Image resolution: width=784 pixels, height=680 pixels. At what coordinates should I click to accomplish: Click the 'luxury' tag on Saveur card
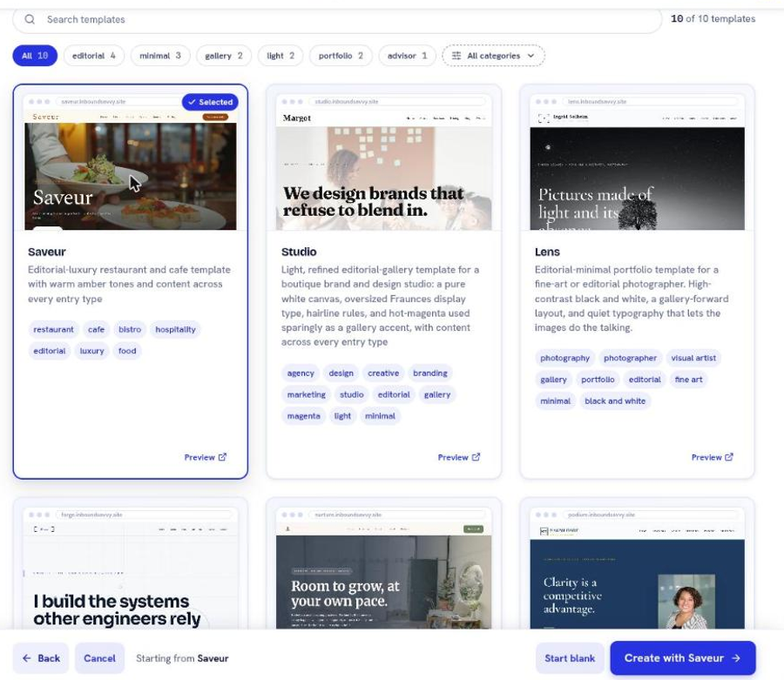pos(92,351)
